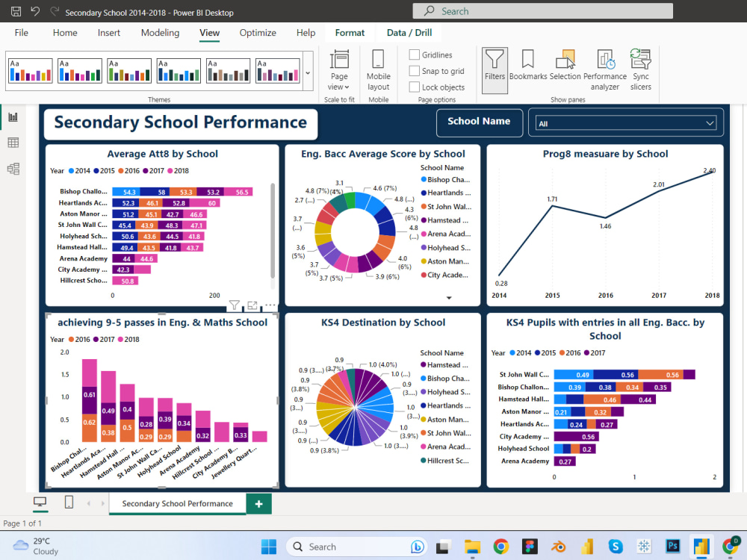Image resolution: width=747 pixels, height=560 pixels.
Task: Click the Windows taskbar Search box
Action: click(x=356, y=547)
